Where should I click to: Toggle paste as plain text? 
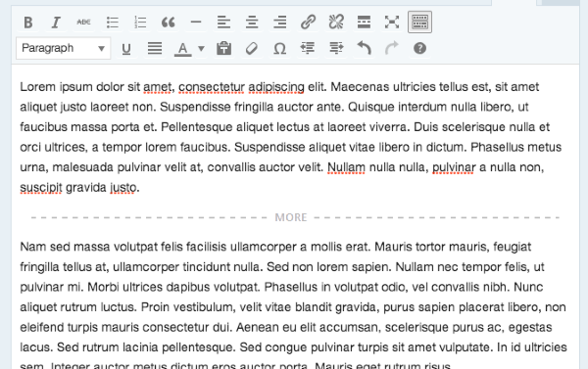coord(223,48)
